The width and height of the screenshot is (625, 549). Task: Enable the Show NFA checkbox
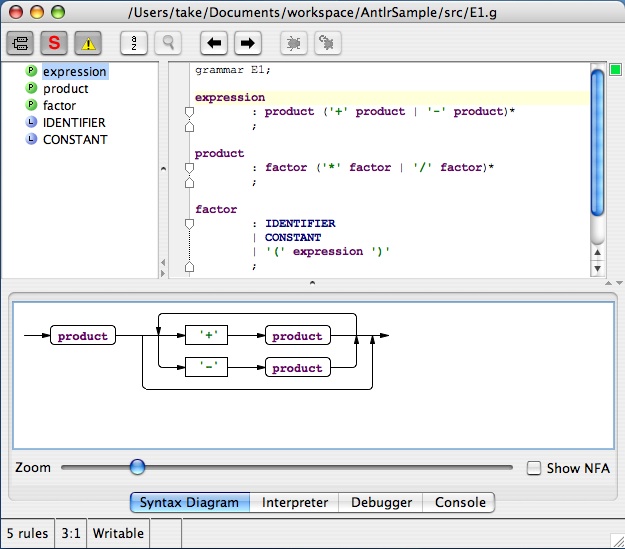[x=534, y=468]
